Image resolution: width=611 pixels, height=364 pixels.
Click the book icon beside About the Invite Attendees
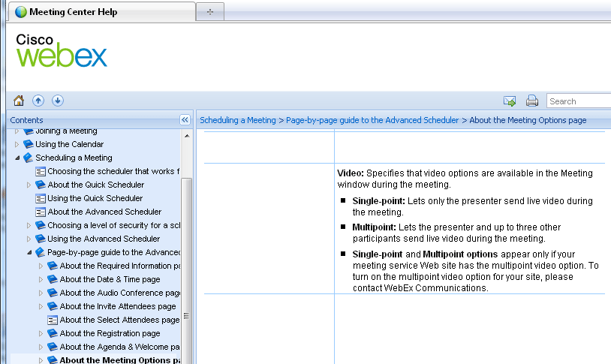coord(53,306)
